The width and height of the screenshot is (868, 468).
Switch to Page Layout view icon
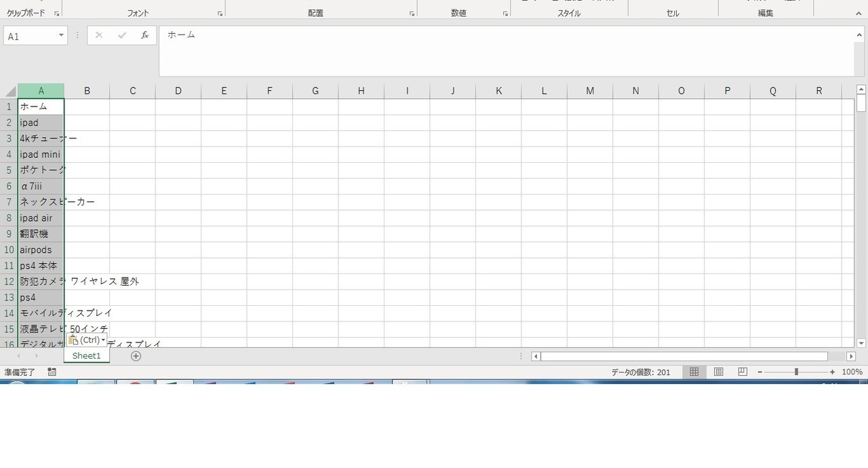pyautogui.click(x=719, y=372)
